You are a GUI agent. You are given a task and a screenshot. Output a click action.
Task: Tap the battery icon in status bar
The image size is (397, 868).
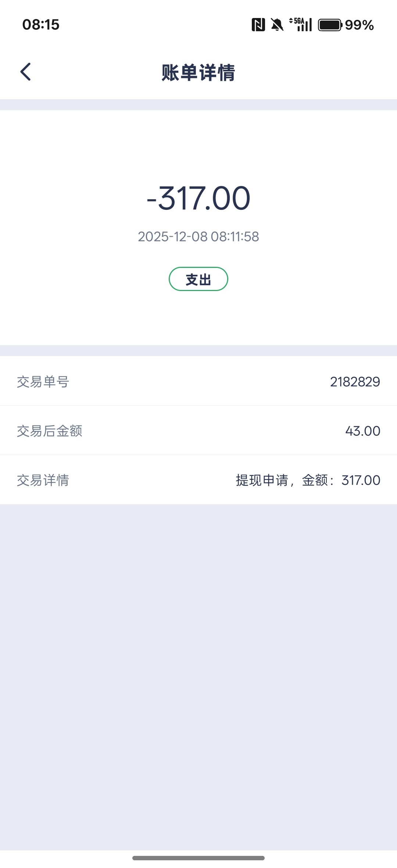tap(330, 25)
